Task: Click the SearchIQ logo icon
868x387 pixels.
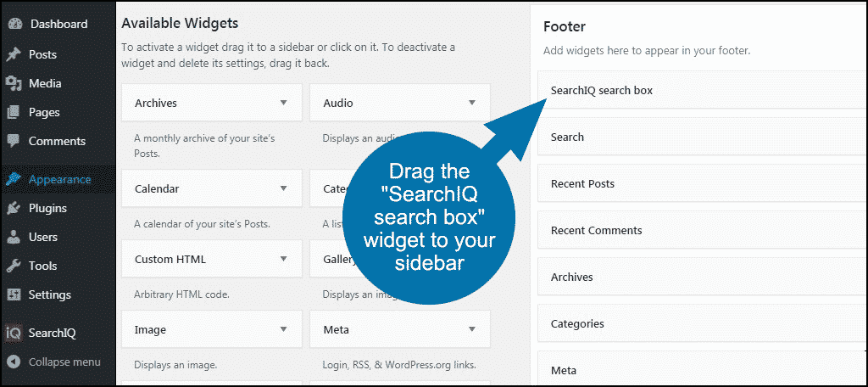Action: (x=14, y=333)
